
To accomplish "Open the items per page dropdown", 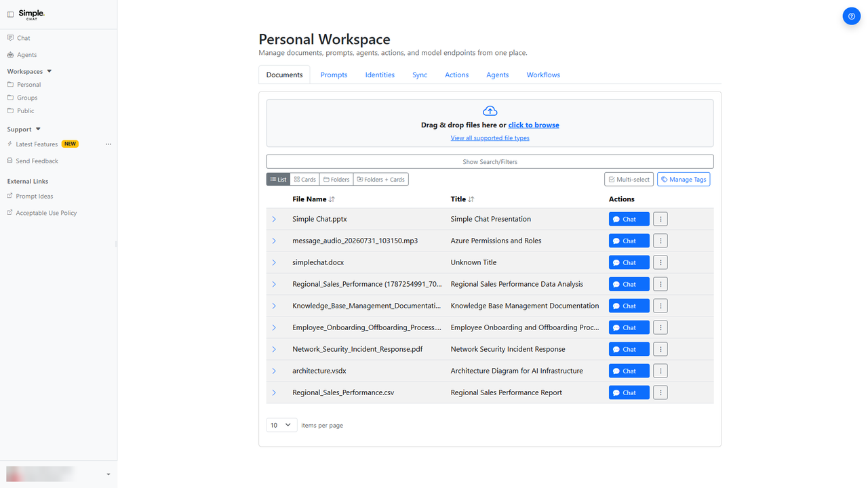I will point(281,425).
